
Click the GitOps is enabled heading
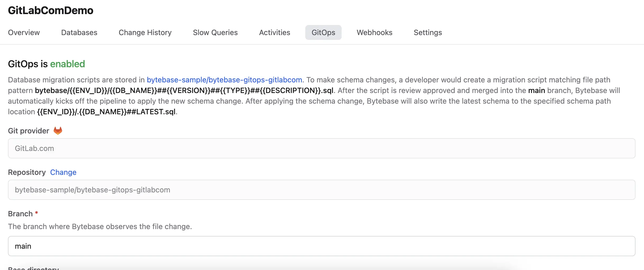(x=46, y=64)
